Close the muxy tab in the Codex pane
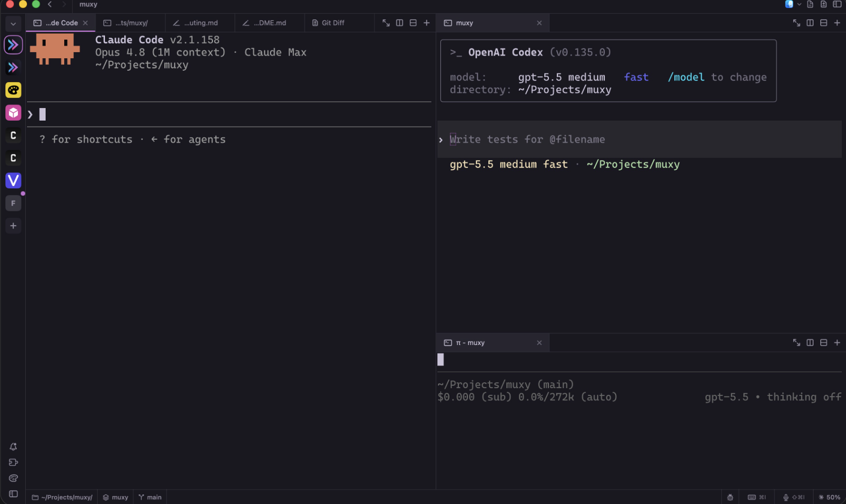Image resolution: width=846 pixels, height=504 pixels. 539,23
